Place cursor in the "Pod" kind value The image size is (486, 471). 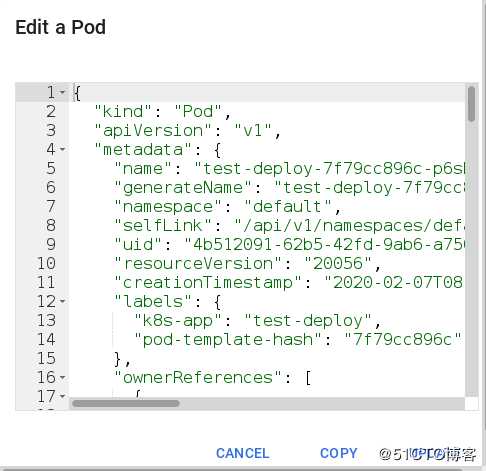click(x=198, y=112)
